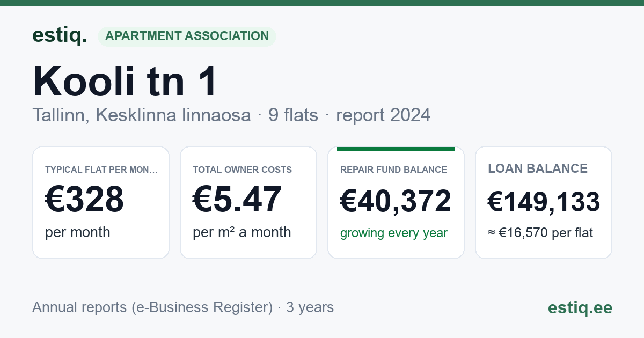Select the 'per m² a month' text
The image size is (644, 338).
point(242,232)
